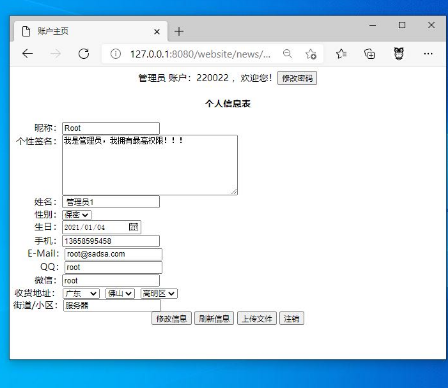448x388 pixels.
Task: Open the city dropdown showing 佛山
Action: pyautogui.click(x=120, y=293)
